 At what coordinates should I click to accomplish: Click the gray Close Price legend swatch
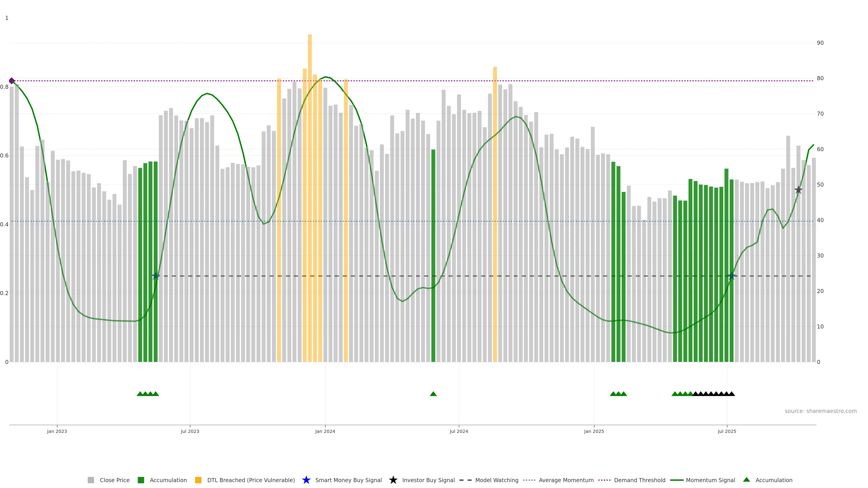[91, 480]
